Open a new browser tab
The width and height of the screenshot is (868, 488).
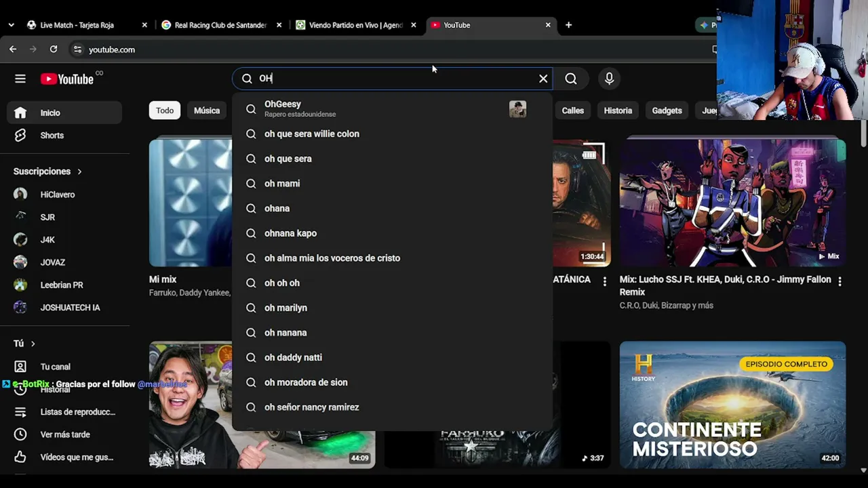click(568, 25)
